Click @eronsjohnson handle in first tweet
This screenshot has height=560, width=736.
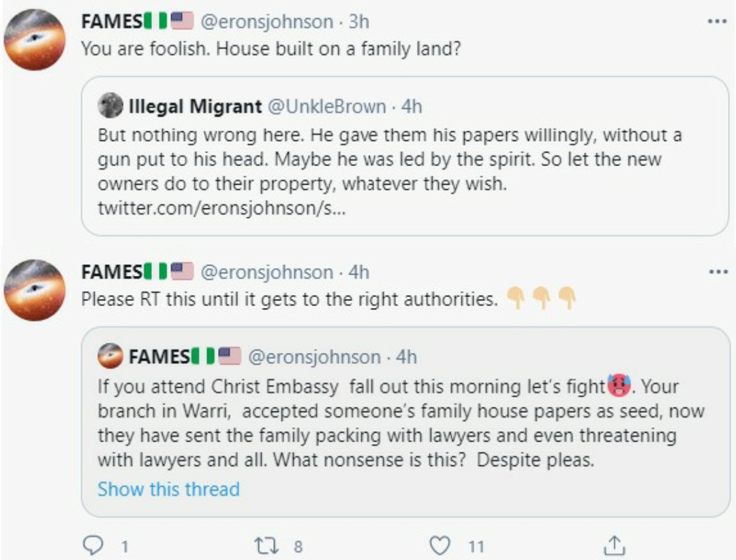point(266,22)
